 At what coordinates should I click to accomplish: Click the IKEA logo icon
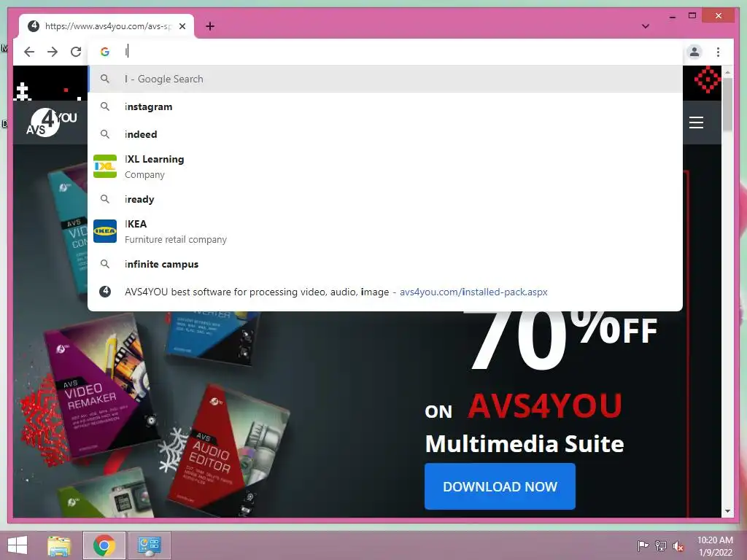[x=105, y=231]
